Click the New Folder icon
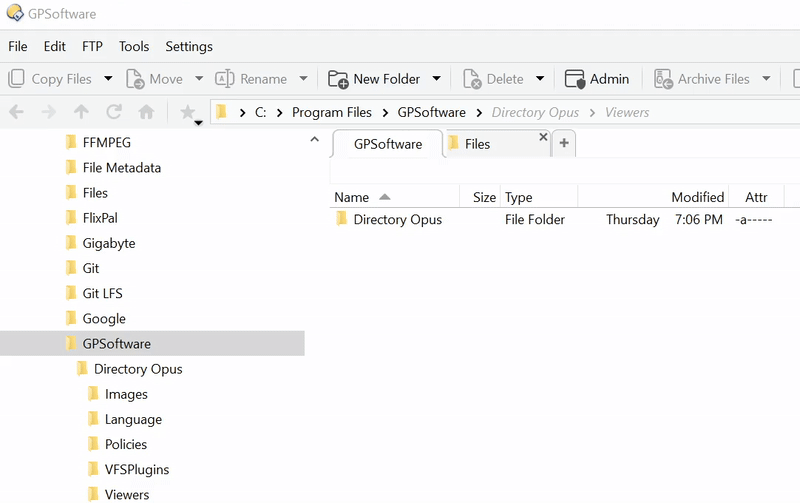800x503 pixels. pos(338,79)
